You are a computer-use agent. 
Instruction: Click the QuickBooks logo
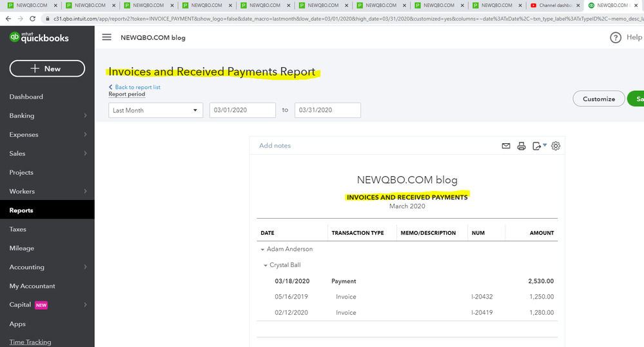tap(39, 37)
